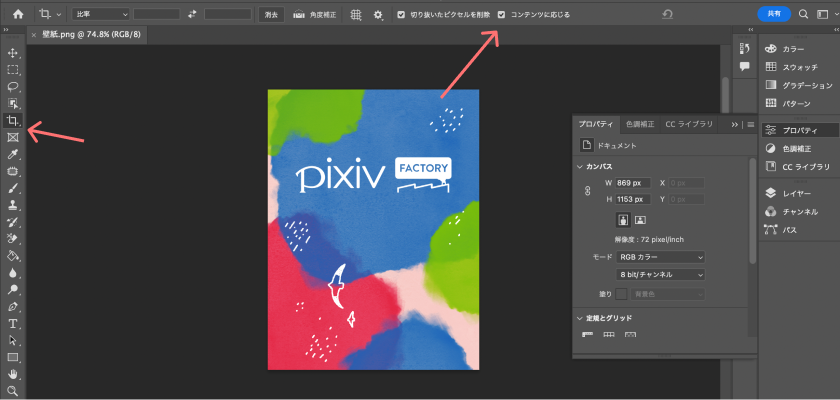
Task: Open the RGB カラー mode dropdown
Action: pos(661,257)
